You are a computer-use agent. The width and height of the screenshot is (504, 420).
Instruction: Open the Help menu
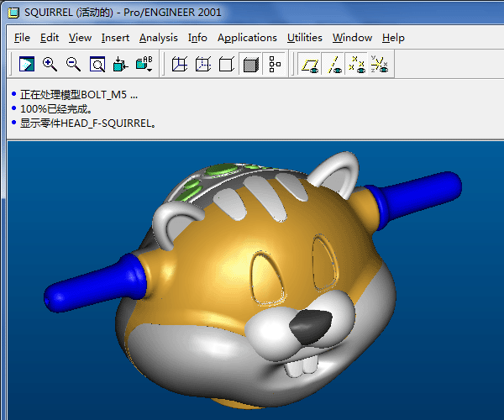coord(393,38)
